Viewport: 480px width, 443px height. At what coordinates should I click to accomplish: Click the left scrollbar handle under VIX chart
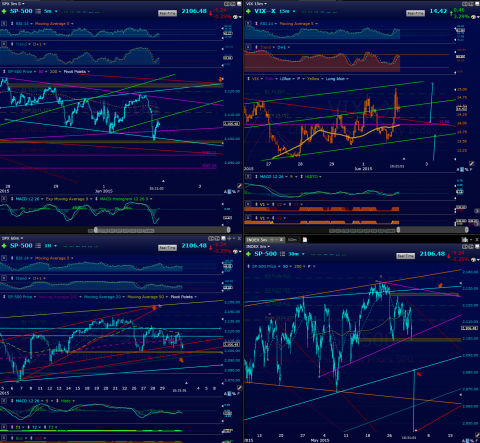click(x=398, y=230)
